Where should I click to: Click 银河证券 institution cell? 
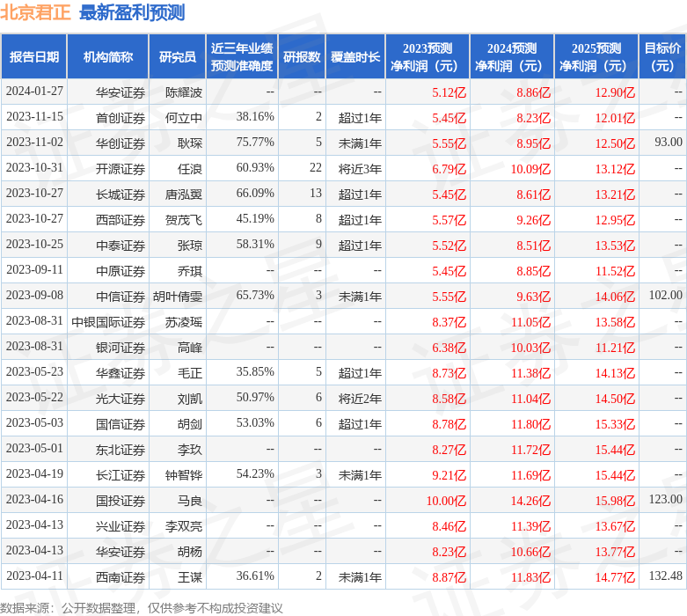tap(121, 348)
